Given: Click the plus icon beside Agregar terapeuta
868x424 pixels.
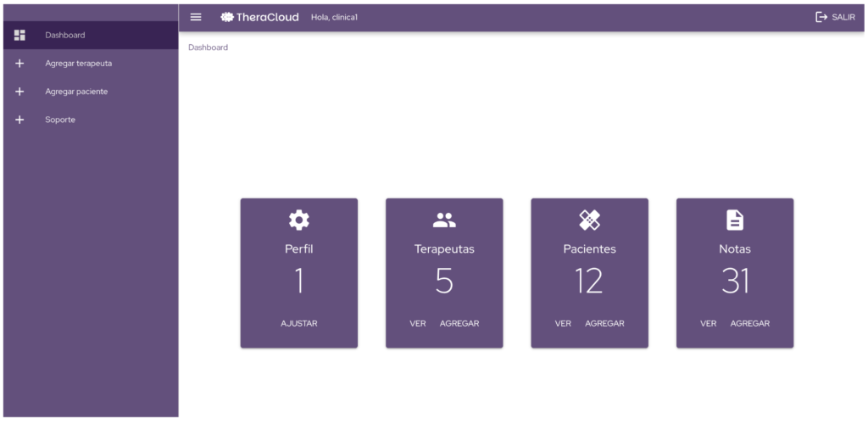Looking at the screenshot, I should (20, 64).
